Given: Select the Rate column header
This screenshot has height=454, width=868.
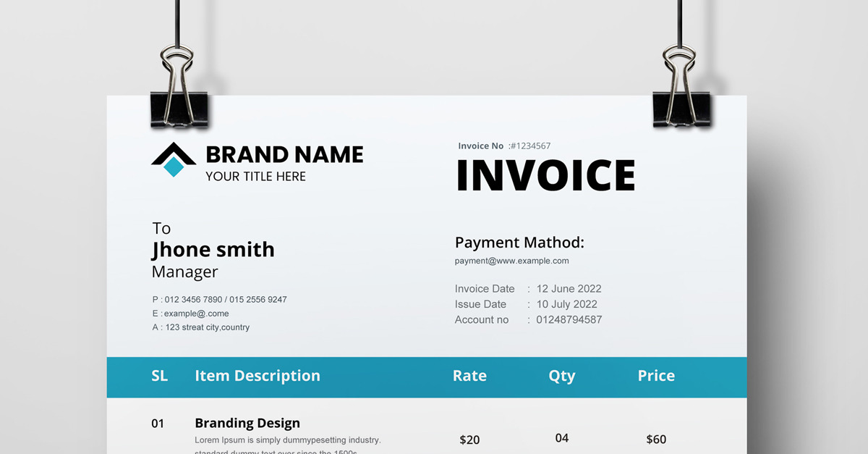Looking at the screenshot, I should point(469,376).
